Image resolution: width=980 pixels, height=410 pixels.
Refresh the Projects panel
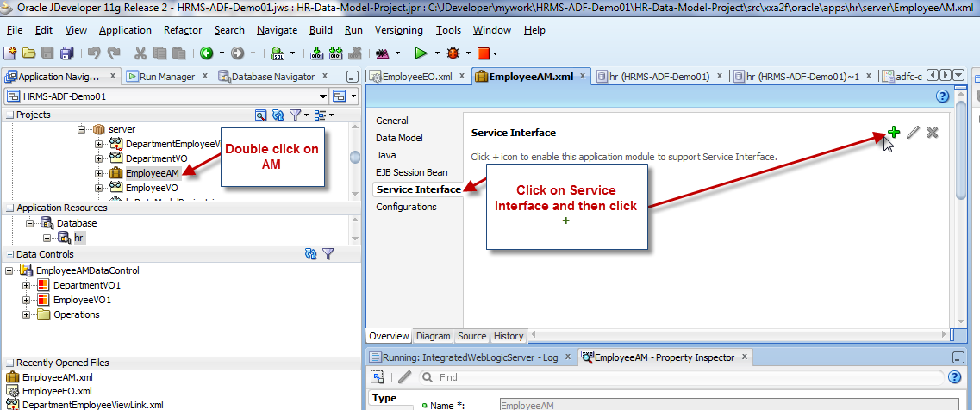click(x=278, y=115)
